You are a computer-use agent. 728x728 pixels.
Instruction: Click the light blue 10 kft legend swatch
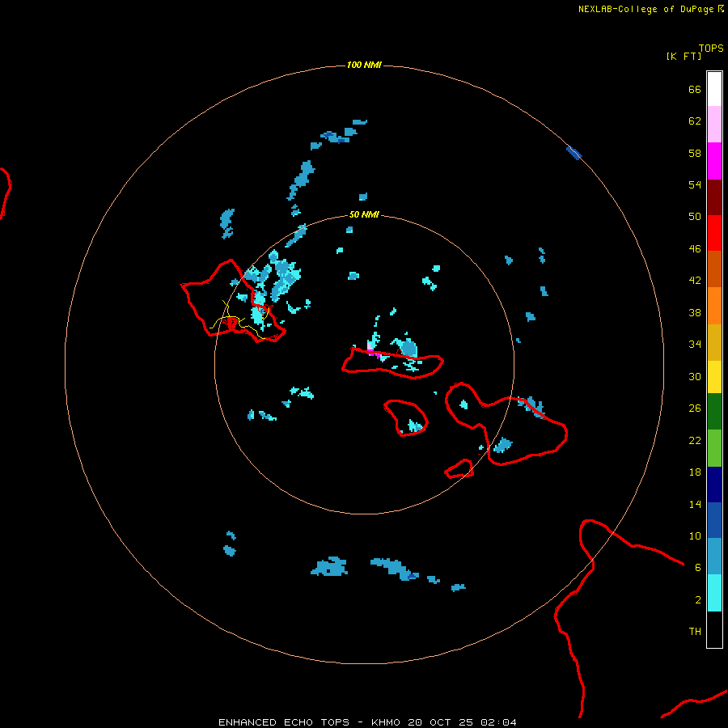[714, 557]
